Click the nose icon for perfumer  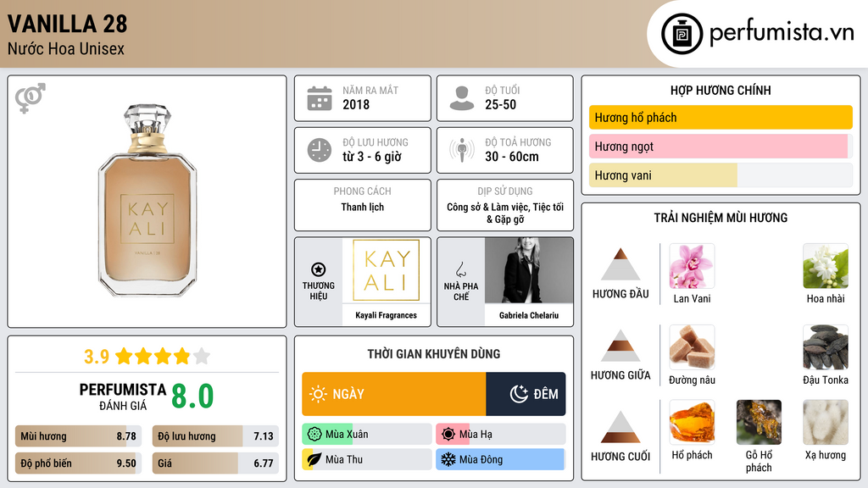[x=461, y=270]
